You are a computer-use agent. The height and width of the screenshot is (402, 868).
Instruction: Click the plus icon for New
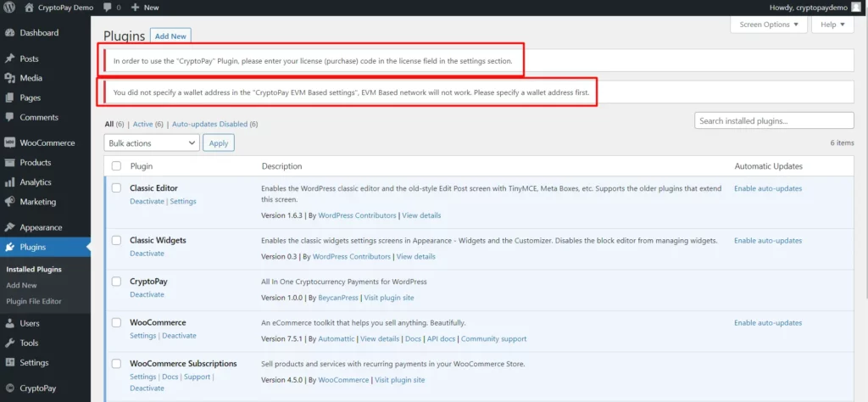(x=135, y=8)
